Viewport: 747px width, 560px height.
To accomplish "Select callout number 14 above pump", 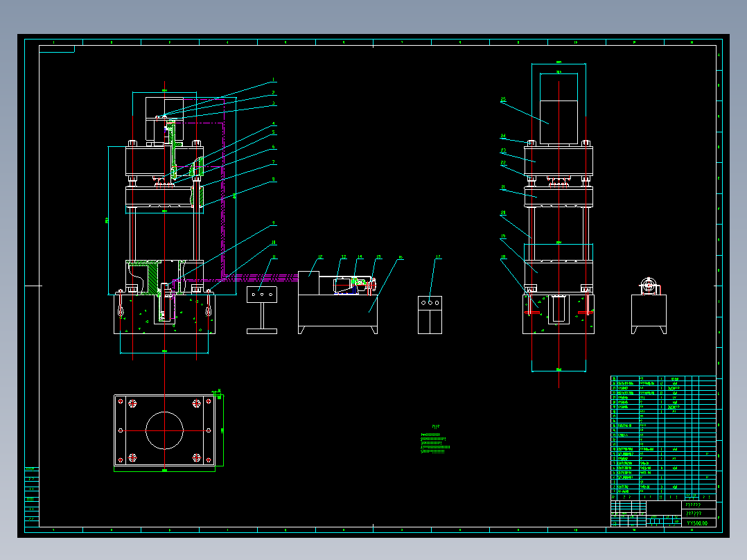I will (360, 257).
